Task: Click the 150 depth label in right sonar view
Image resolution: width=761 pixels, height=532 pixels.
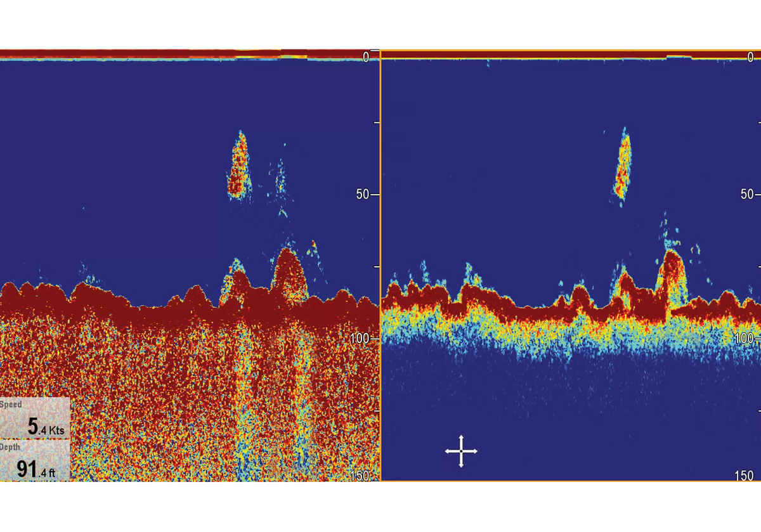Action: tap(744, 476)
